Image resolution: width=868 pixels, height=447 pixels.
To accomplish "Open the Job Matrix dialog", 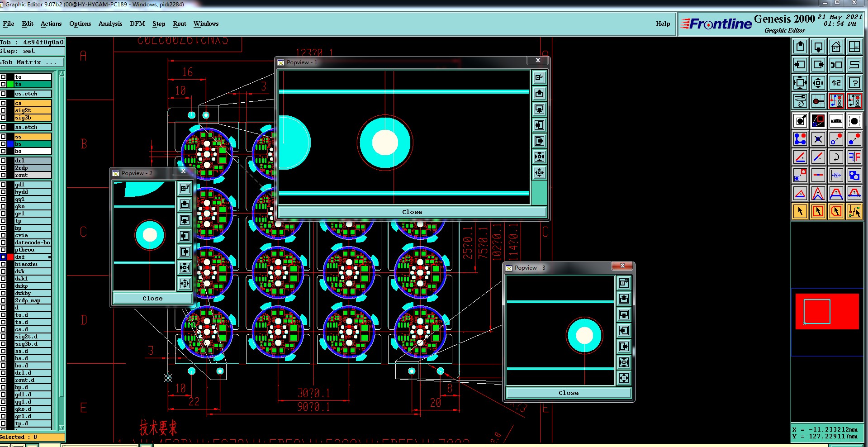I will (x=32, y=62).
